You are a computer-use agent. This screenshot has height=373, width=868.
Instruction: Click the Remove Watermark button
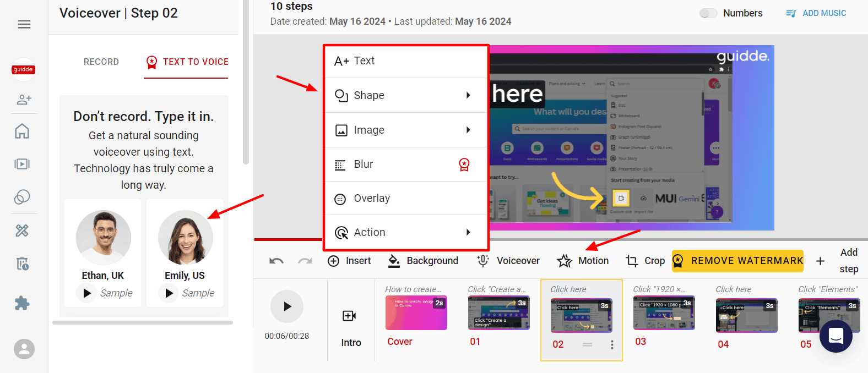[737, 261]
